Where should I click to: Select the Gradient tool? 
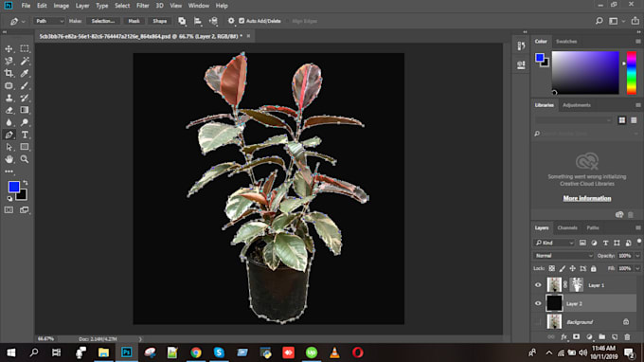click(25, 110)
